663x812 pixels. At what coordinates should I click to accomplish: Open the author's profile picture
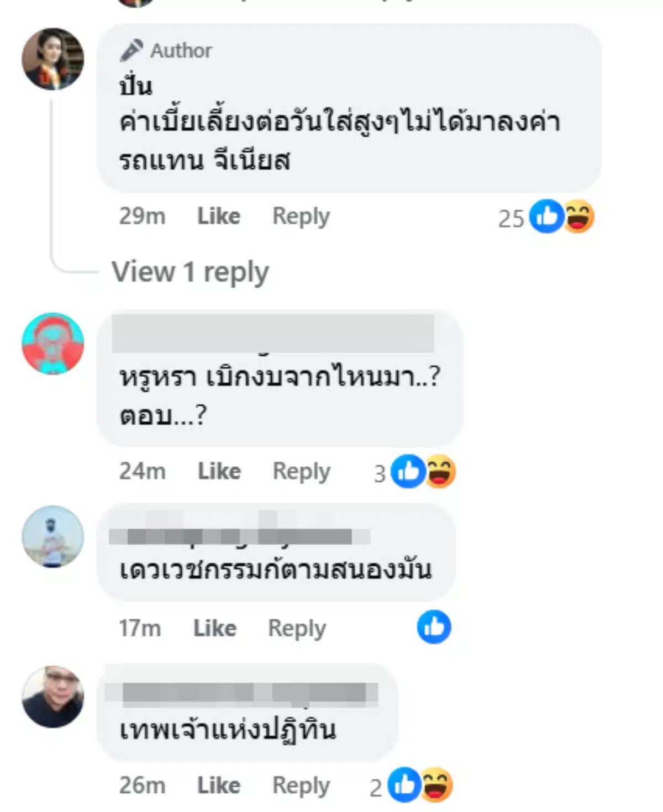tap(53, 59)
